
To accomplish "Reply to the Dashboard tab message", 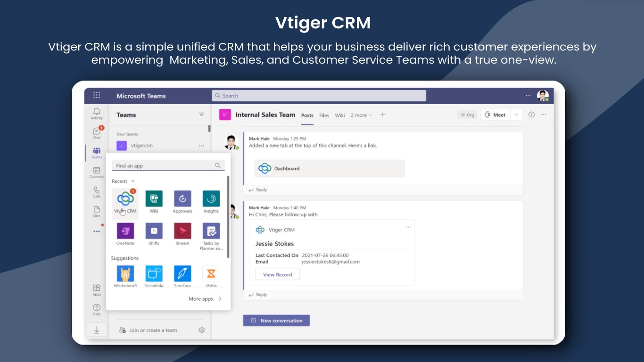I will point(258,190).
